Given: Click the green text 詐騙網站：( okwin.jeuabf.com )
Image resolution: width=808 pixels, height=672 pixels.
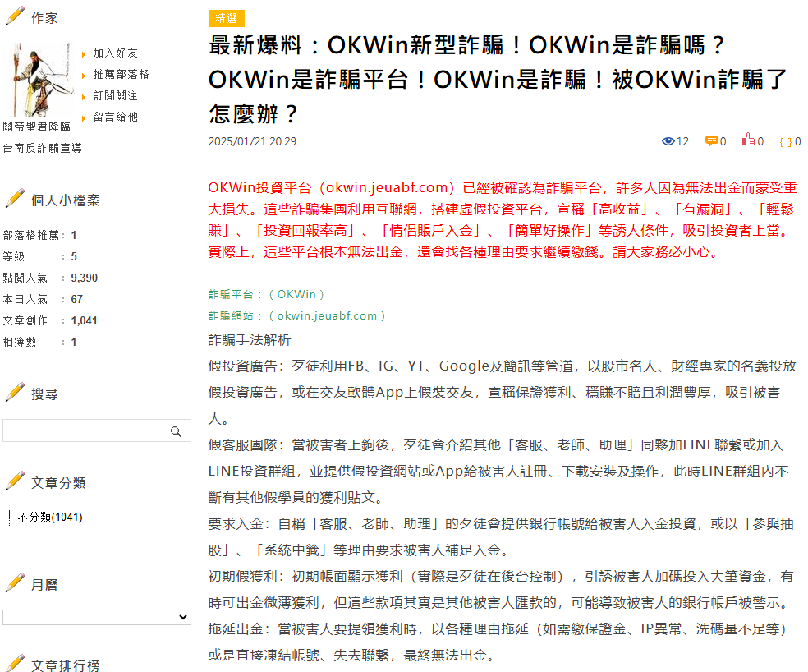Looking at the screenshot, I should 296,315.
